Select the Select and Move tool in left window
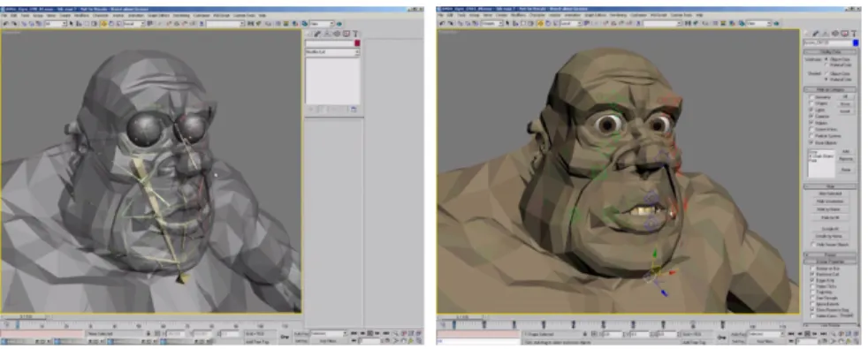Screen dimensions: 868x349 point(103,24)
